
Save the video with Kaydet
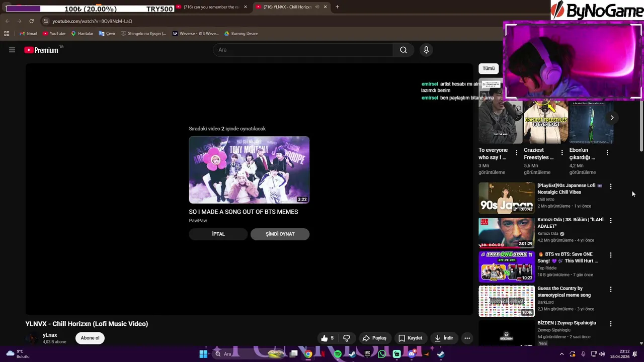click(410, 338)
